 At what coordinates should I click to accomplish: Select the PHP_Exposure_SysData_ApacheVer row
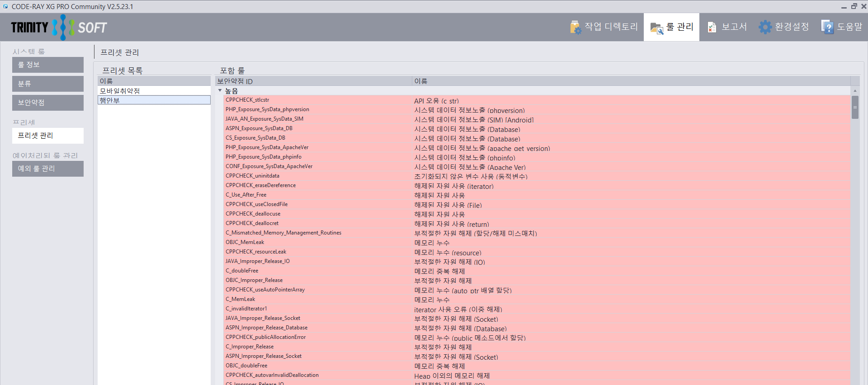click(537, 148)
